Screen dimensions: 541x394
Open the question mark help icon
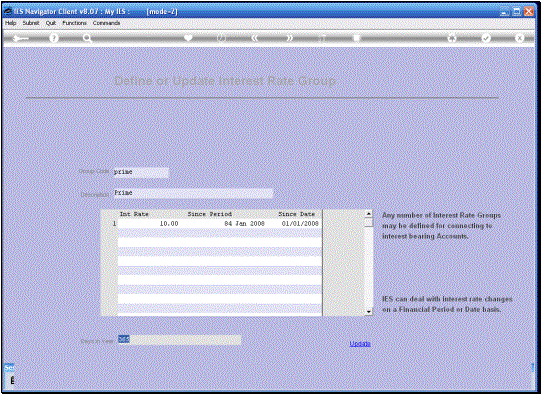[x=53, y=38]
